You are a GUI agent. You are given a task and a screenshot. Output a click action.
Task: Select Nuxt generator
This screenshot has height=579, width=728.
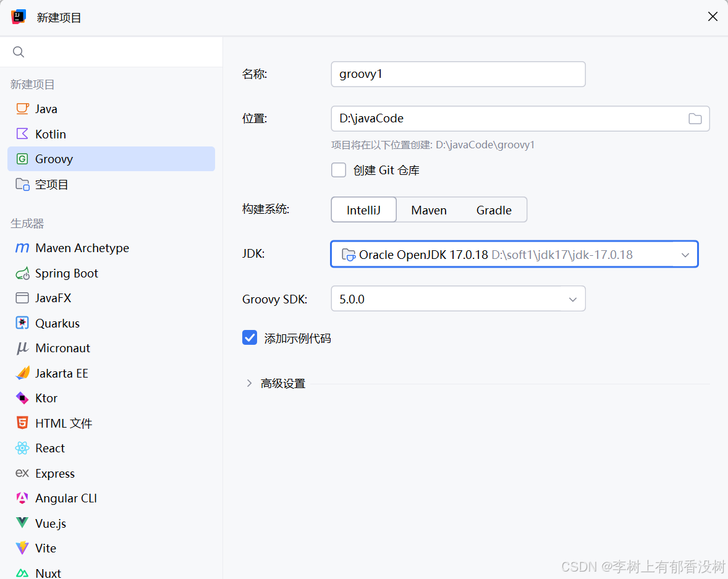tap(111, 573)
